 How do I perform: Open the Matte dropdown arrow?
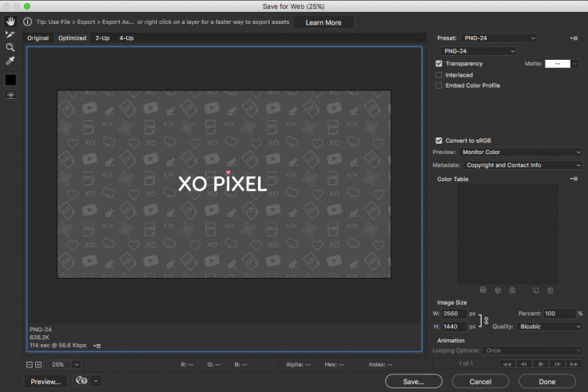tap(575, 64)
